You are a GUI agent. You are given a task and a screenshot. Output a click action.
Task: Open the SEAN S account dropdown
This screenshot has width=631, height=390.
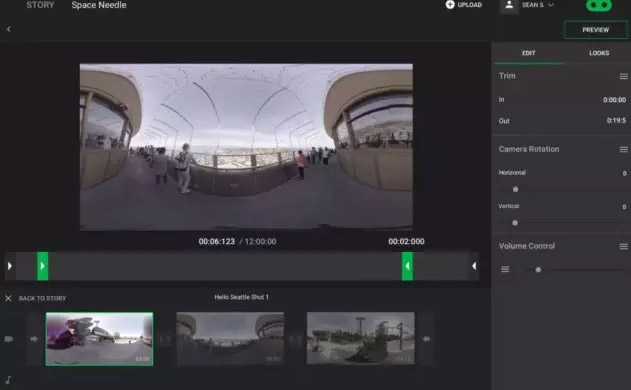538,5
